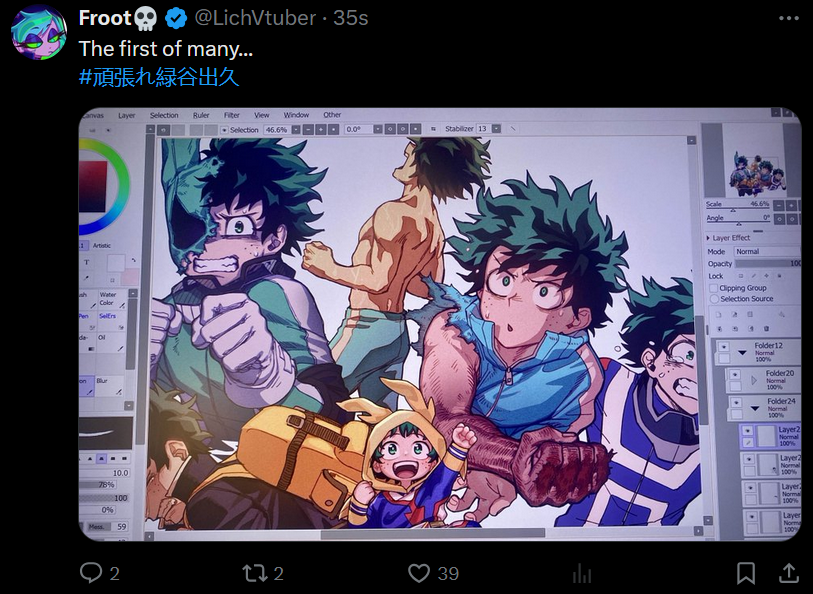
Task: Like the tweet with the heart
Action: pos(418,573)
